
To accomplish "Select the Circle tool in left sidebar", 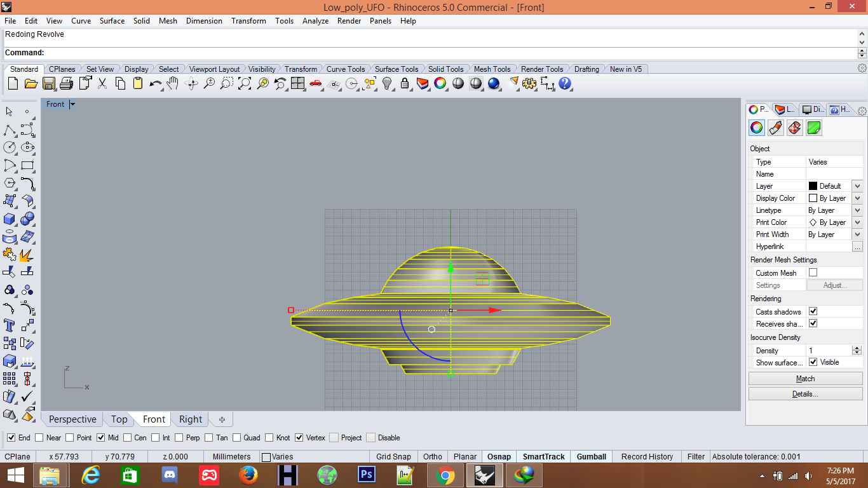I will pyautogui.click(x=10, y=147).
